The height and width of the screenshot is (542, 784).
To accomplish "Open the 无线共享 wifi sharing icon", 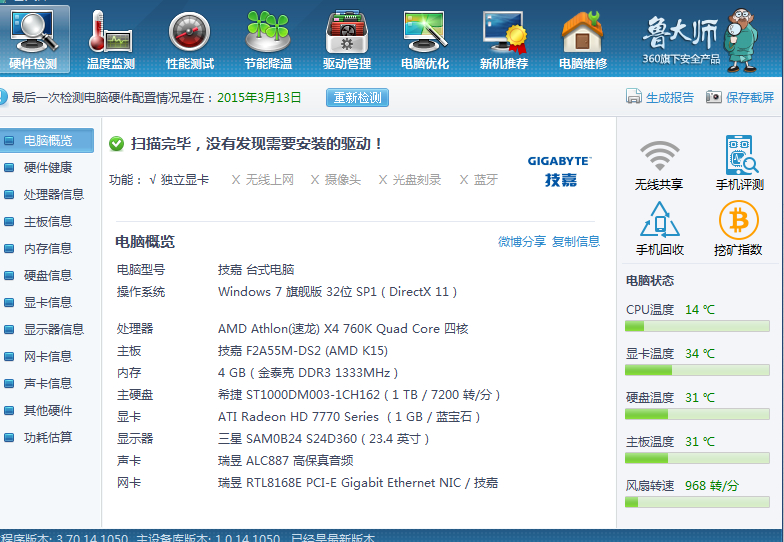I will click(659, 164).
